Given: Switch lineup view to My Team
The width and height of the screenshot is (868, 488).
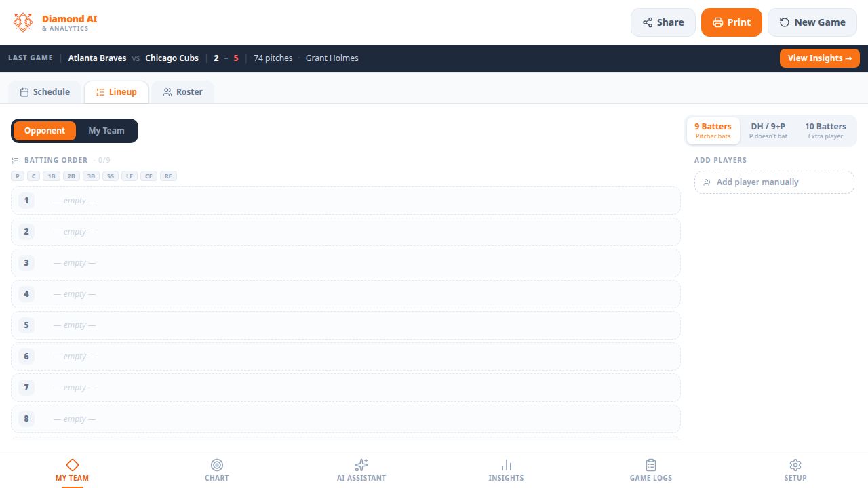Looking at the screenshot, I should click(x=106, y=131).
